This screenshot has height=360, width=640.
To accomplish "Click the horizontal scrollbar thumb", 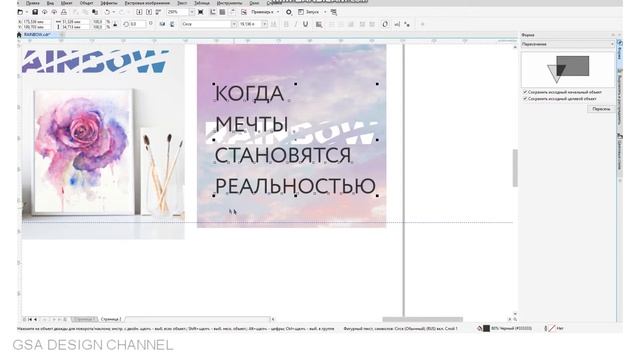I will click(422, 319).
